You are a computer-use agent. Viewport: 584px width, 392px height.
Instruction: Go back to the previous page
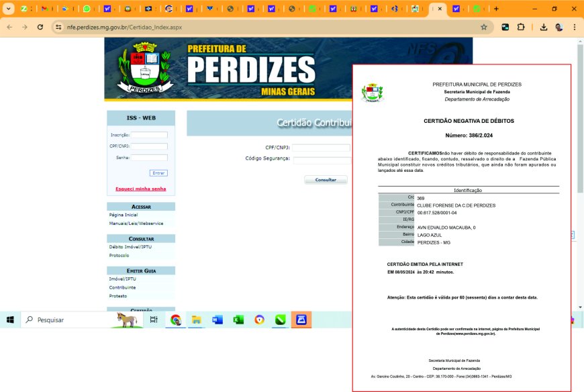coord(9,27)
